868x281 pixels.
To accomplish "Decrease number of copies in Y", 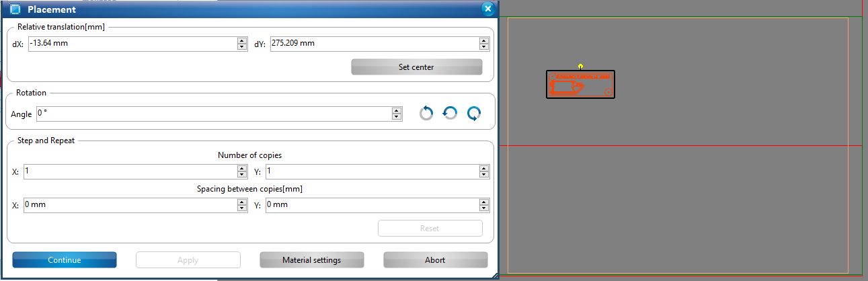I will tap(483, 175).
